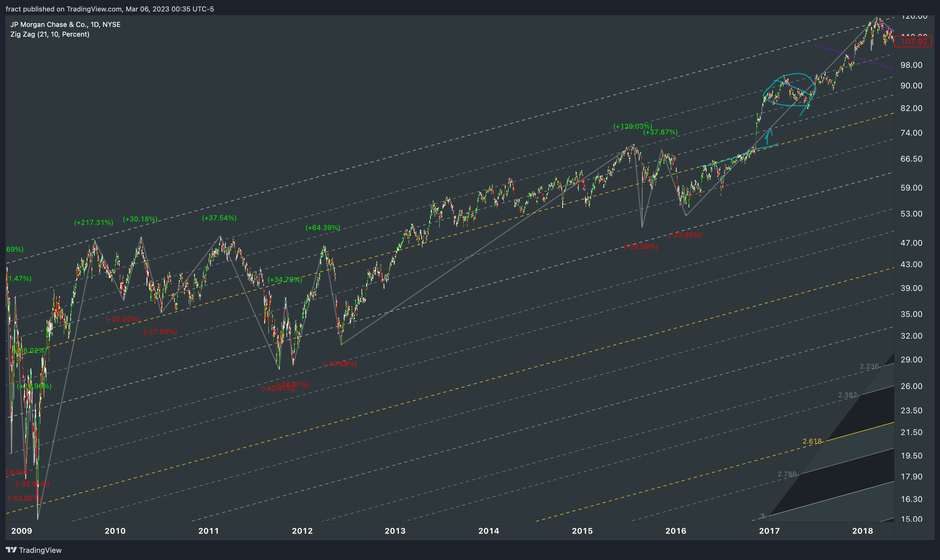Click the 53.00 price scale value
Viewport: 940px width, 560px height.
click(x=911, y=214)
